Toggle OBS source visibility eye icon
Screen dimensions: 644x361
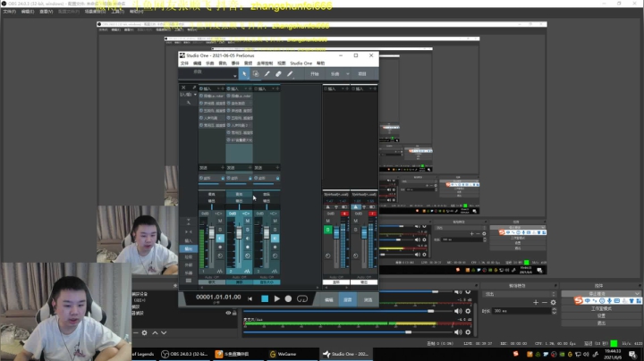click(228, 313)
